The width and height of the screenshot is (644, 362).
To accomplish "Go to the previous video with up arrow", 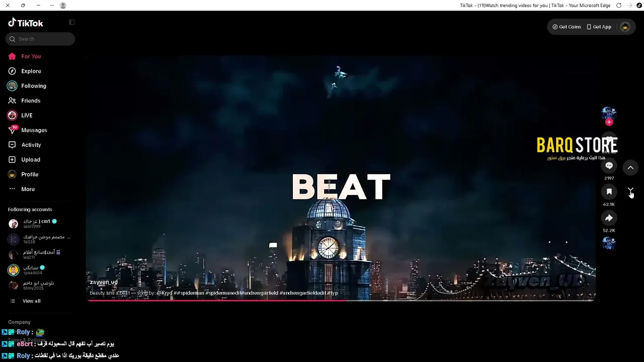I will tap(630, 167).
